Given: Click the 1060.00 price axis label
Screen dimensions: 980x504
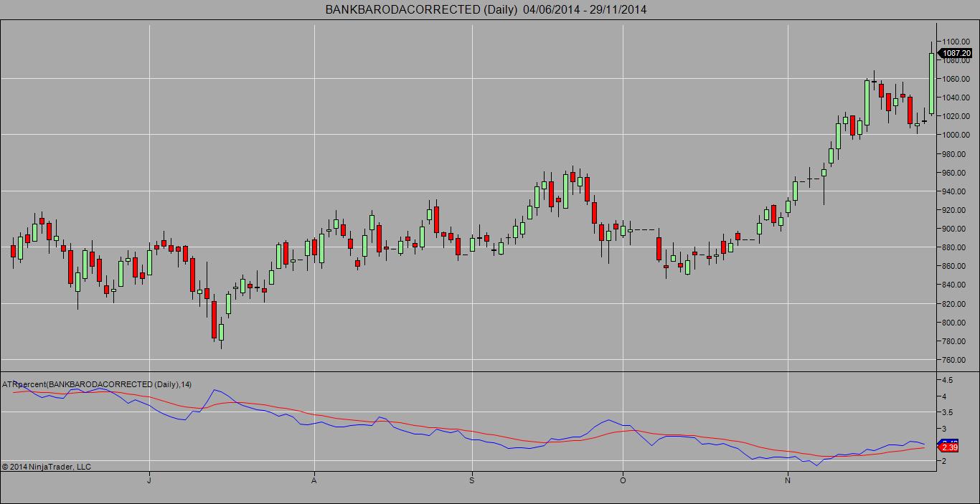Looking at the screenshot, I should point(957,79).
